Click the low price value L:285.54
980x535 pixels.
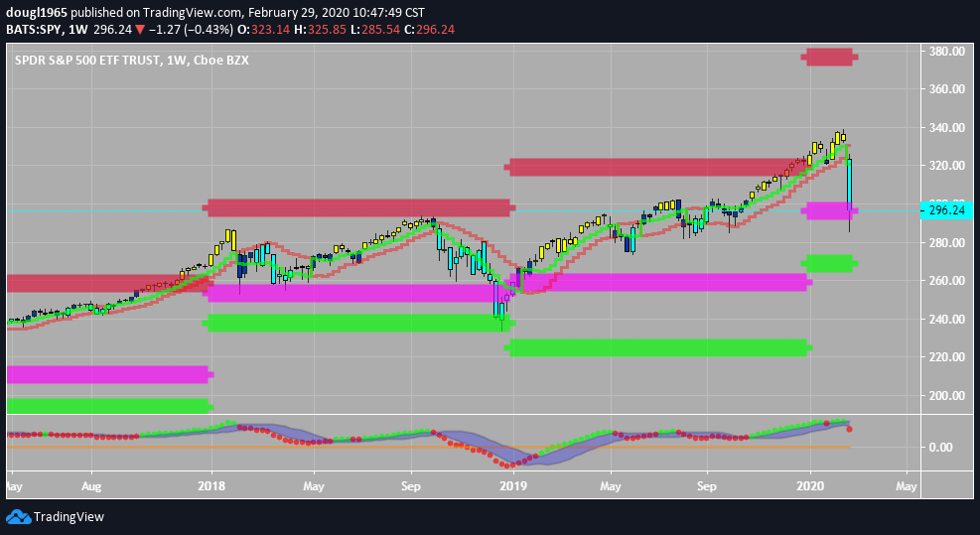click(x=375, y=30)
